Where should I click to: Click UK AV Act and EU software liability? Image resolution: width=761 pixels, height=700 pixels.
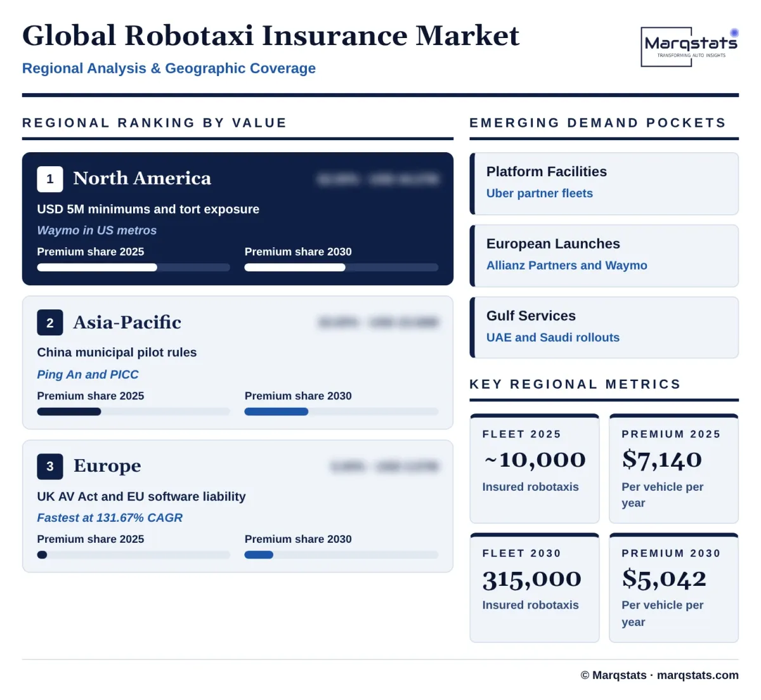click(x=141, y=496)
